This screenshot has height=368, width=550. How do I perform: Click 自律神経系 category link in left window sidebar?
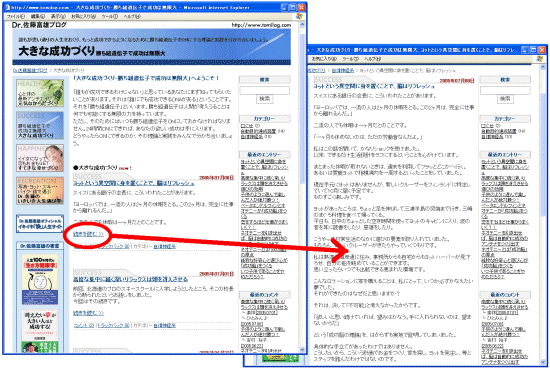(x=252, y=136)
